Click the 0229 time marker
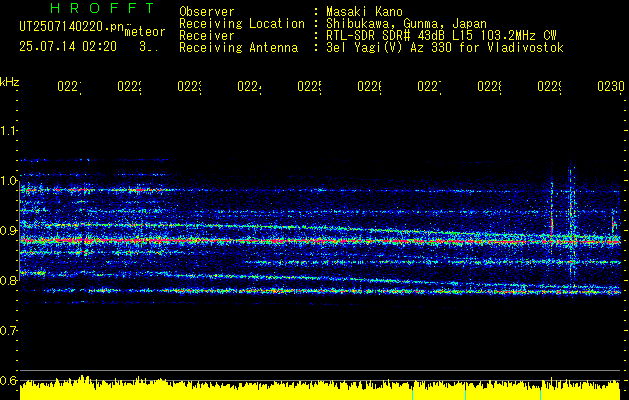Viewport: 629px width, 400px height. pos(550,86)
